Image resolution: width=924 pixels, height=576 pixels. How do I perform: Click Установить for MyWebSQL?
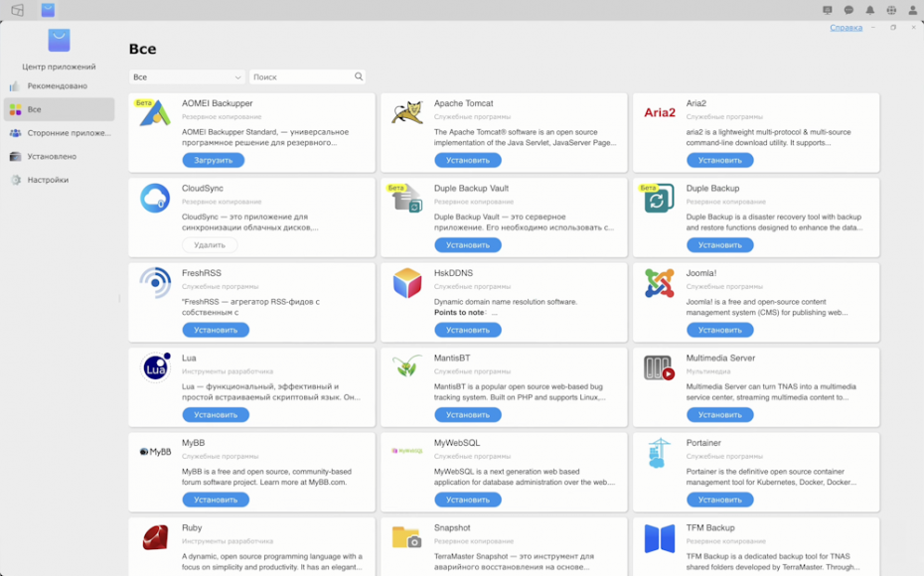468,500
